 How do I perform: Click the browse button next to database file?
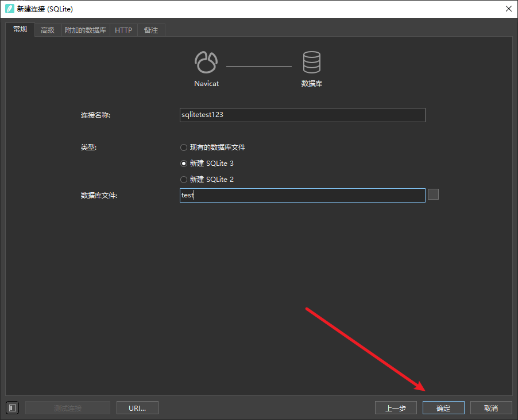[433, 194]
